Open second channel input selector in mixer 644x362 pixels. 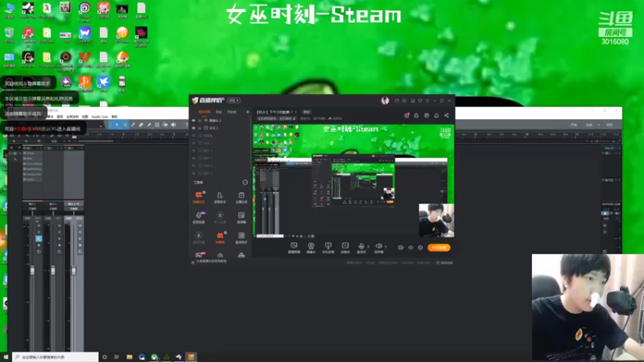coord(53,204)
